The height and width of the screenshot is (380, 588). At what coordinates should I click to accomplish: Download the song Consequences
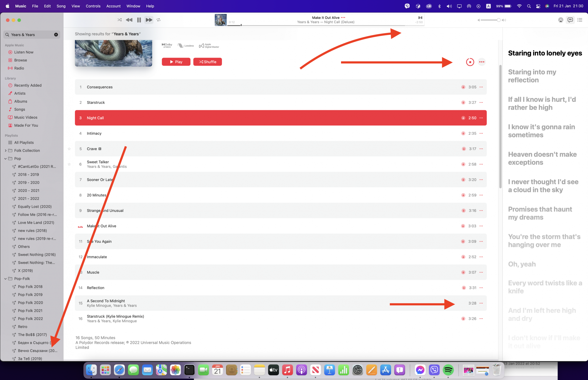(x=463, y=87)
